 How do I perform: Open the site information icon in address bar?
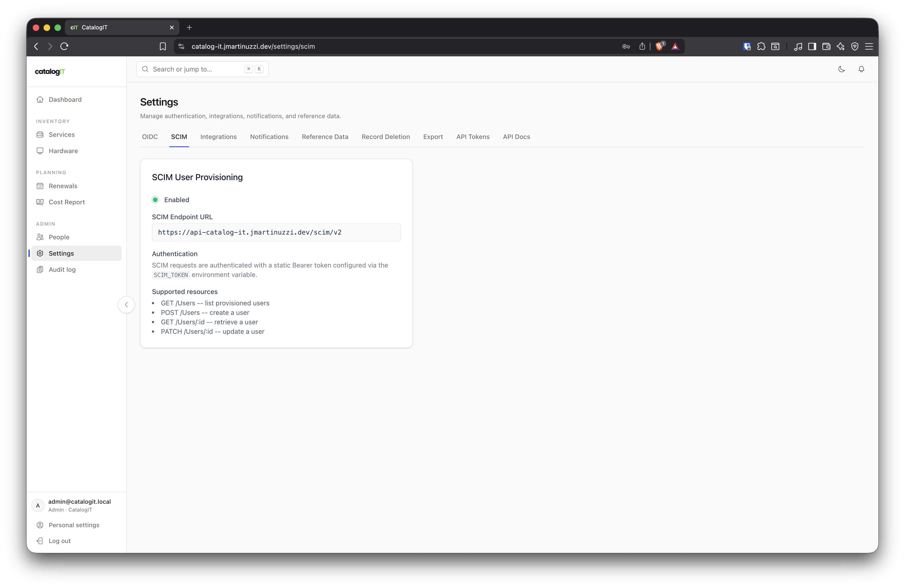tap(181, 46)
